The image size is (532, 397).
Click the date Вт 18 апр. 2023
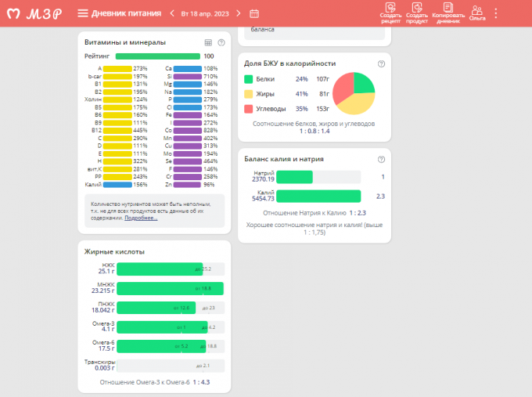tap(206, 13)
